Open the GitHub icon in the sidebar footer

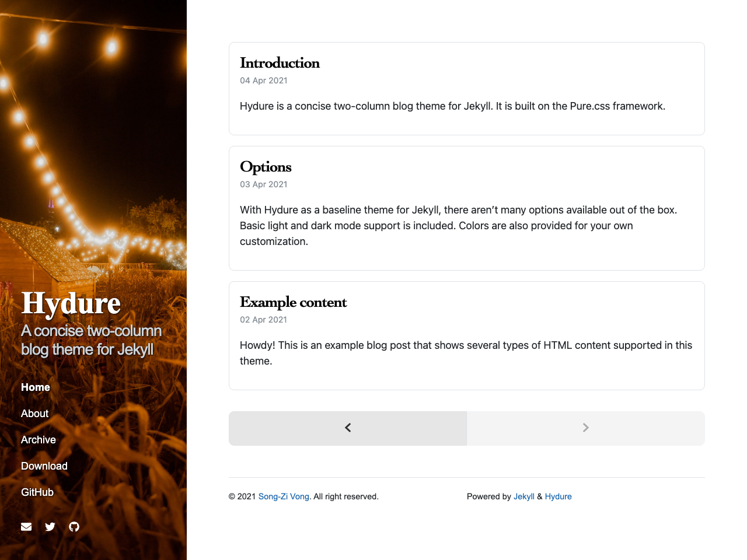(x=74, y=527)
